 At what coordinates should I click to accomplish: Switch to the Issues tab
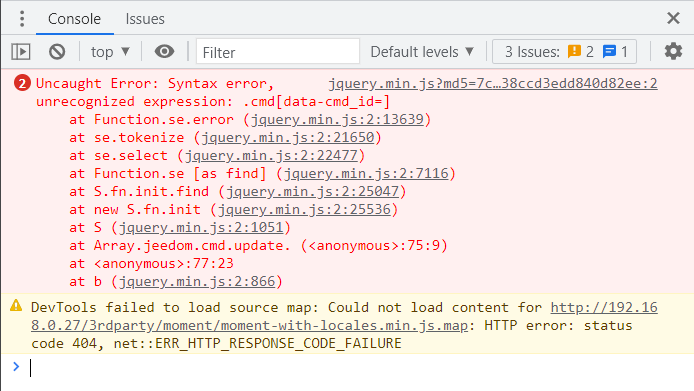(x=145, y=19)
